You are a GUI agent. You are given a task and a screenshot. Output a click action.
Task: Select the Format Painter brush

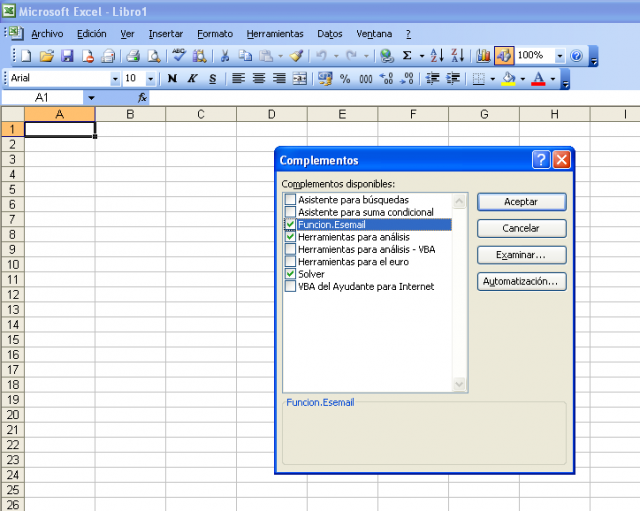(x=297, y=56)
